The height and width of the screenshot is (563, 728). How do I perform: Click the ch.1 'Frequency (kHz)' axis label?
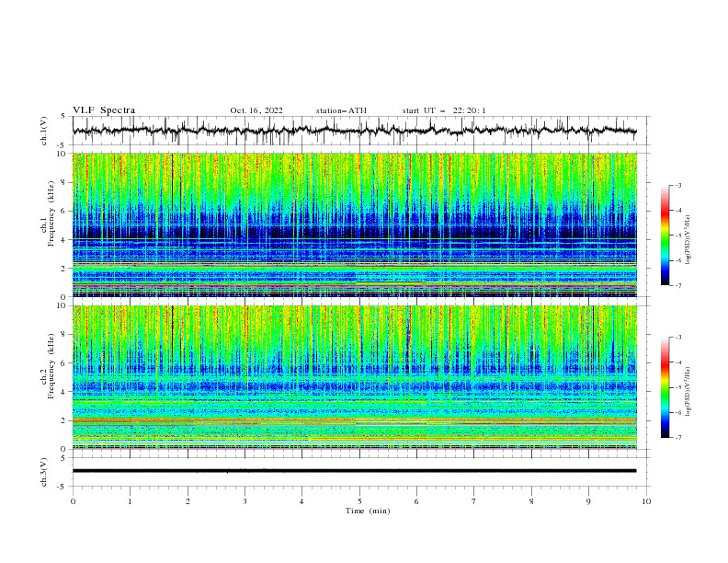tap(51, 214)
